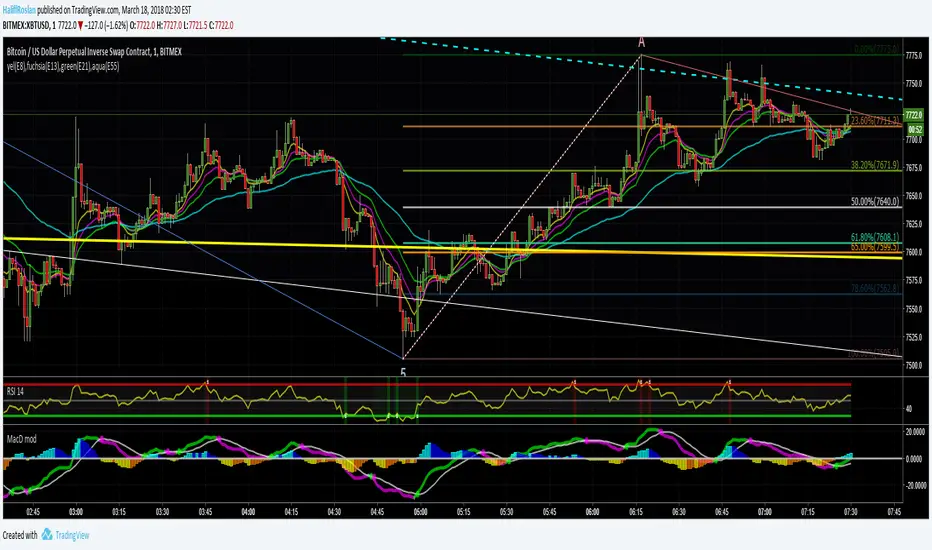Open the TradingView link next to Created with
Image resolution: width=932 pixels, height=550 pixels.
click(72, 535)
